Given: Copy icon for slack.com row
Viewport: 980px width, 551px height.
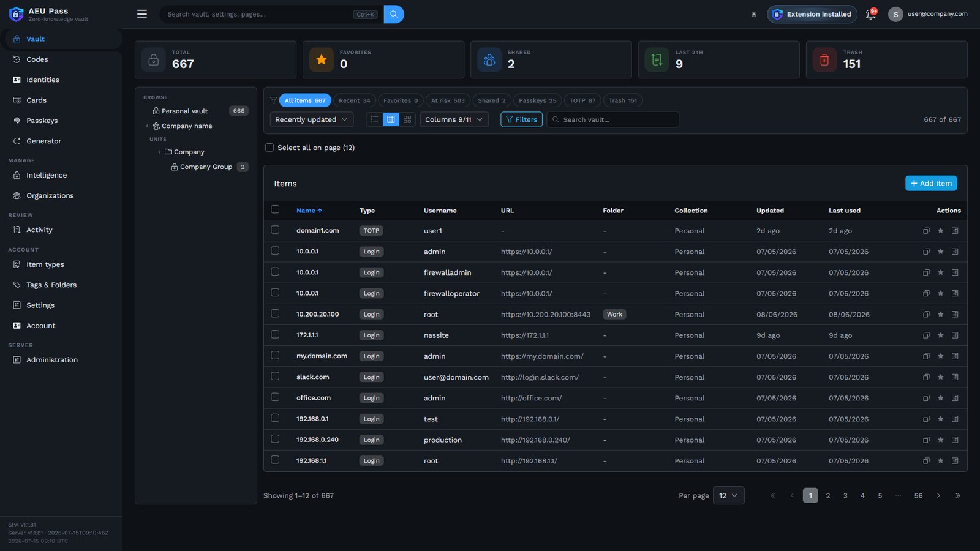Looking at the screenshot, I should [926, 377].
